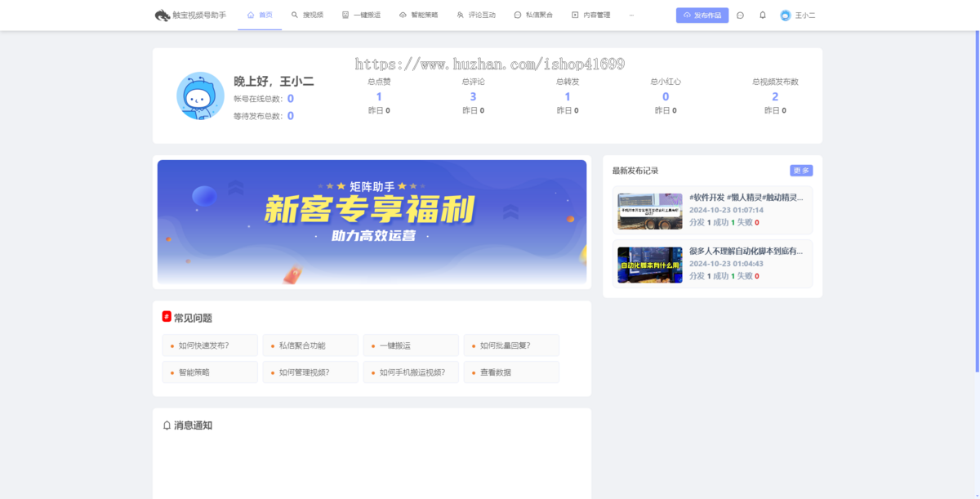
Task: Open the 评论互动 menu item
Action: coord(476,15)
